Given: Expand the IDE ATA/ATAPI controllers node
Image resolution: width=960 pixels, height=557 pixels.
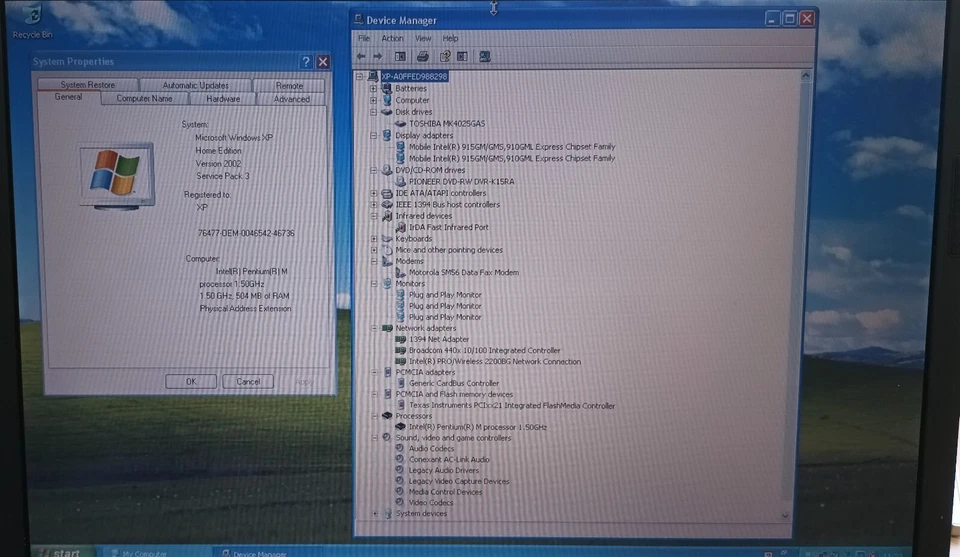Looking at the screenshot, I should (373, 193).
